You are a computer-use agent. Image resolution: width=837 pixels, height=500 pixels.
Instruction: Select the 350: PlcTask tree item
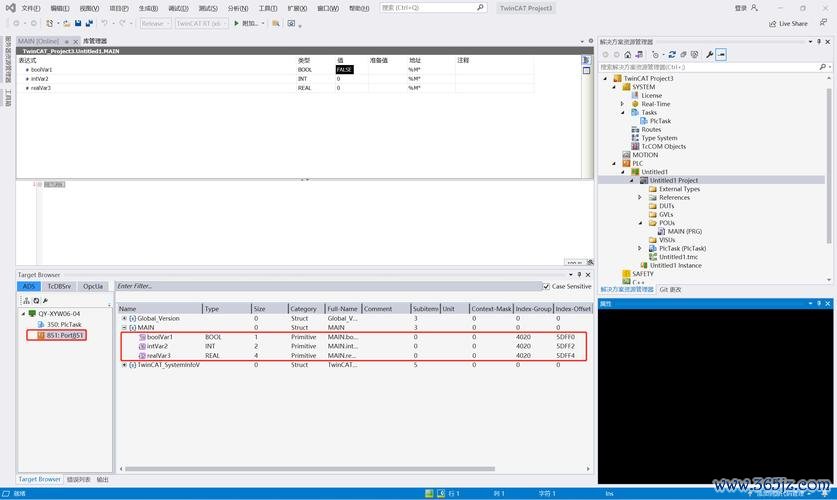[60, 324]
